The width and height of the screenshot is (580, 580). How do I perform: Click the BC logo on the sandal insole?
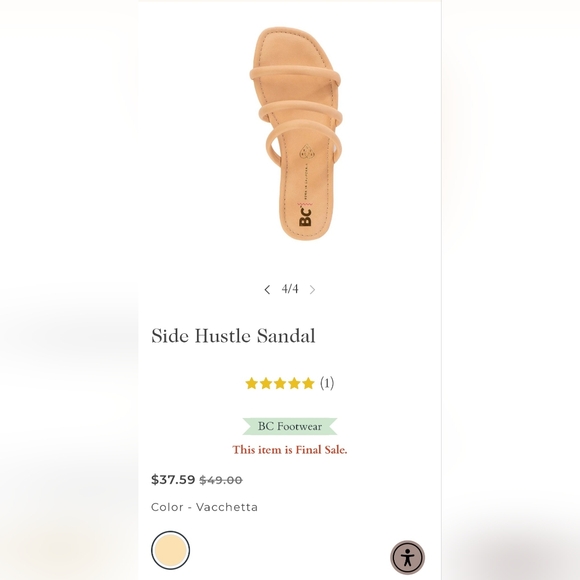[x=305, y=216]
